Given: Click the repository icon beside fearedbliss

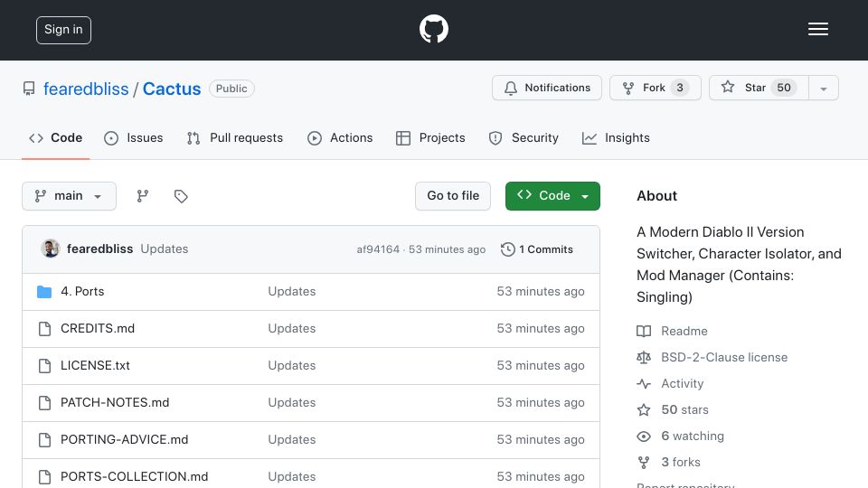Looking at the screenshot, I should 29,89.
